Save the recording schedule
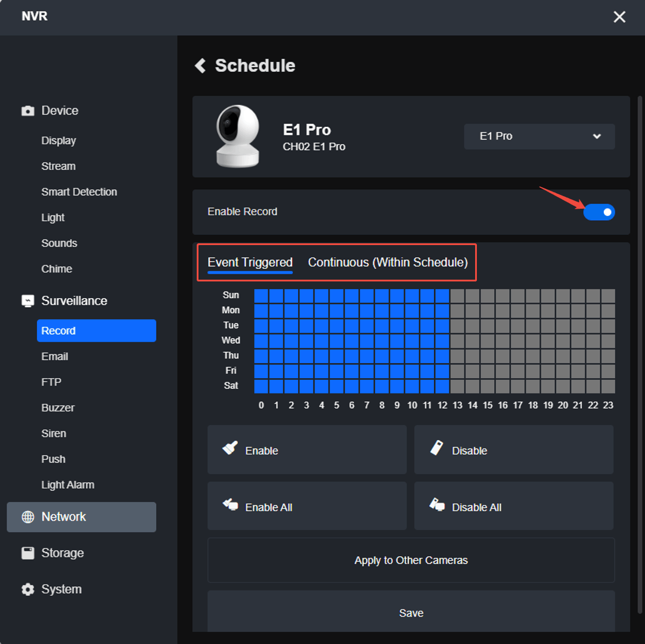The width and height of the screenshot is (645, 644). tap(411, 612)
